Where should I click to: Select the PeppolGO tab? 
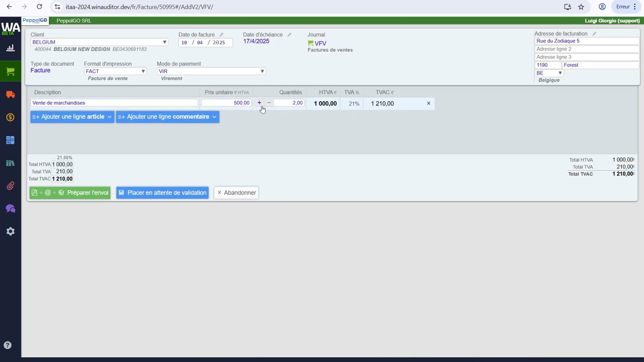35,21
